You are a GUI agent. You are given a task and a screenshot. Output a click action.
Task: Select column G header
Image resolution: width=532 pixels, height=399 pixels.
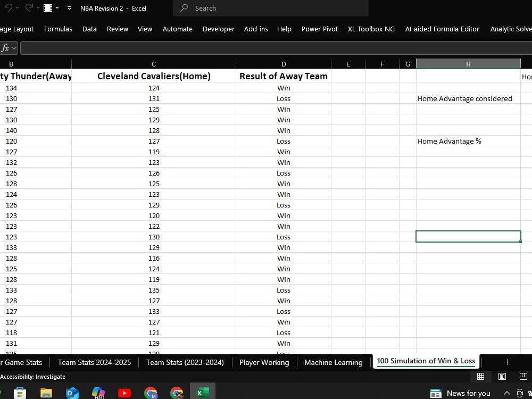pos(408,64)
